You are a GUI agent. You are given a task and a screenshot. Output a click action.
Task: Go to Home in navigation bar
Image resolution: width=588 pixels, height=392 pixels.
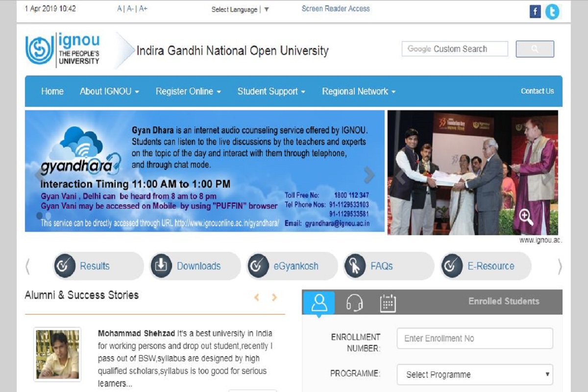click(x=52, y=91)
